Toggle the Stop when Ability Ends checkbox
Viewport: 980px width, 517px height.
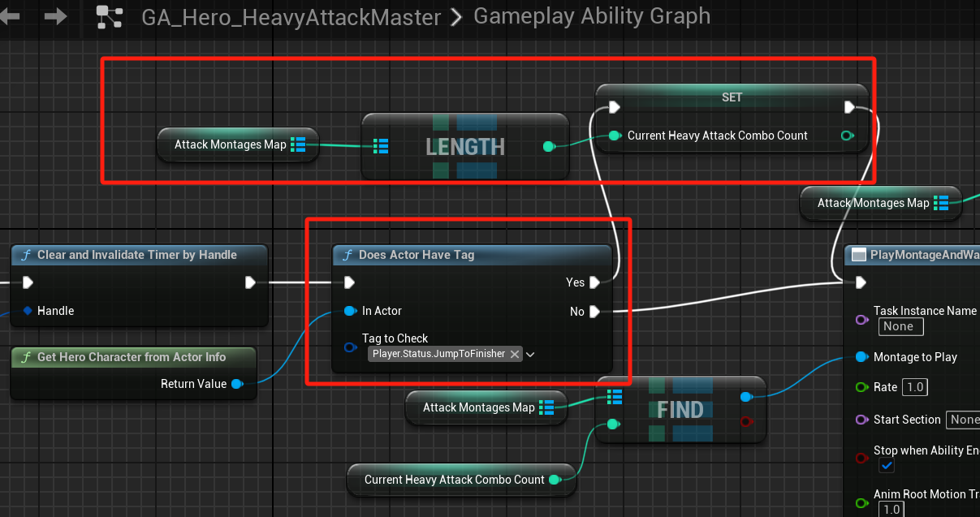coord(887,466)
